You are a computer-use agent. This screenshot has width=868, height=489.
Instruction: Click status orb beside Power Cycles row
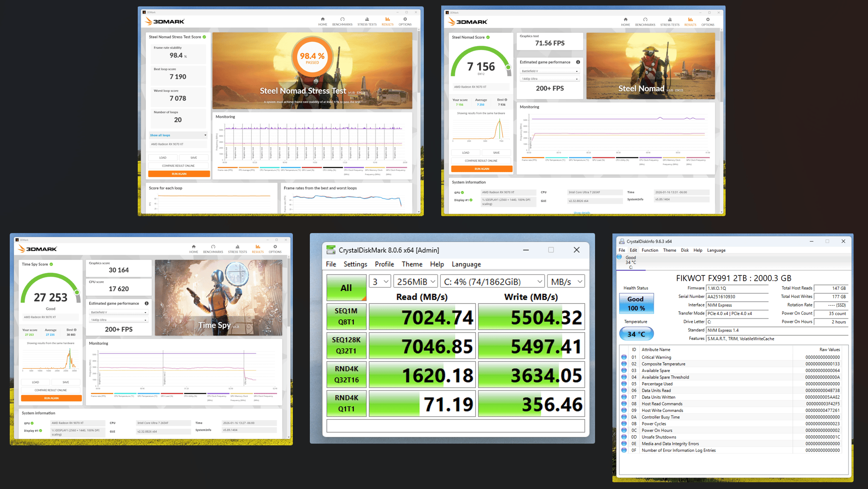pos(624,424)
